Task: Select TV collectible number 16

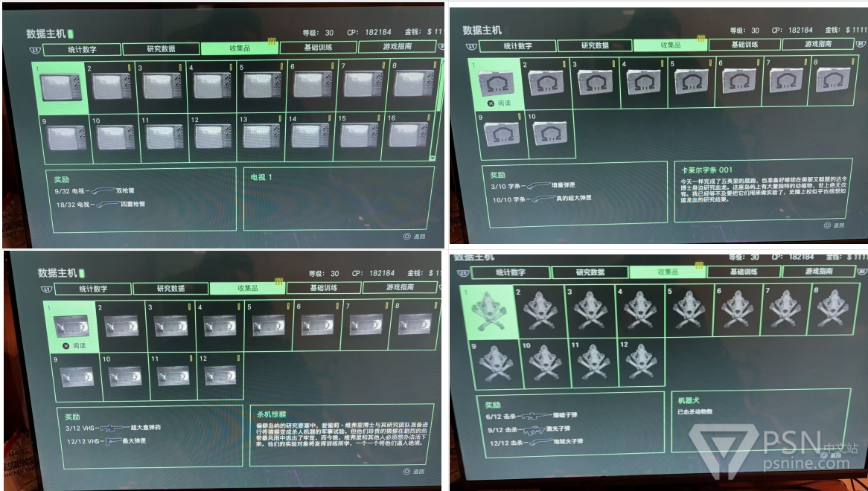Action: (406, 138)
